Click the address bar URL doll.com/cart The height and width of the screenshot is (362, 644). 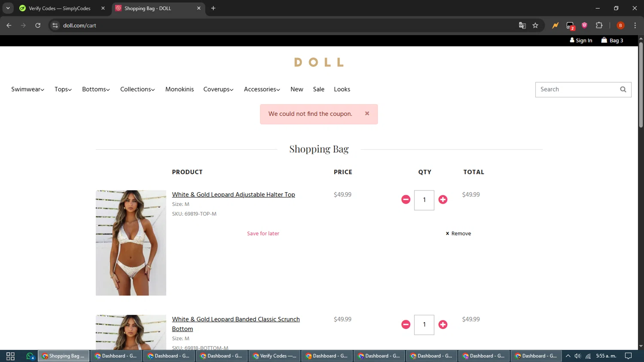coord(79,25)
